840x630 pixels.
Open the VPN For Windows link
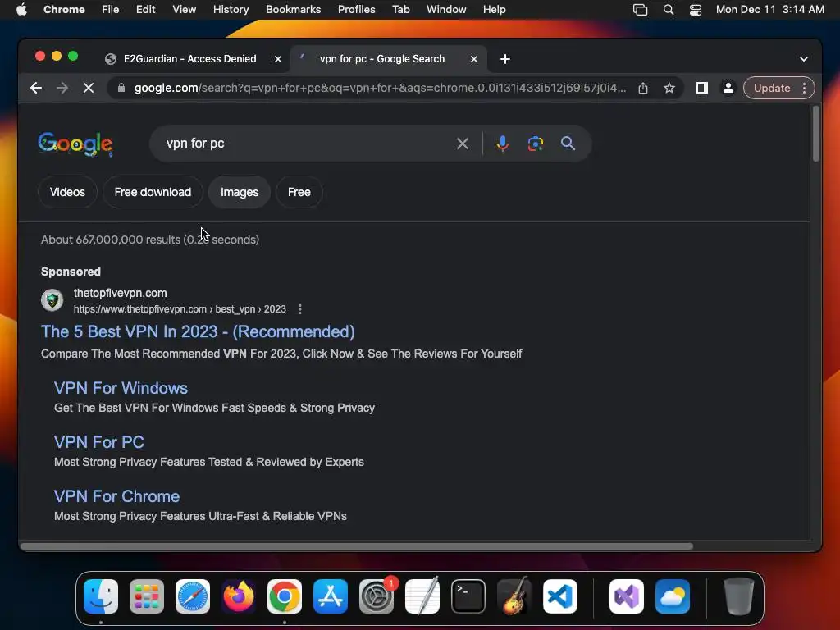(x=121, y=388)
